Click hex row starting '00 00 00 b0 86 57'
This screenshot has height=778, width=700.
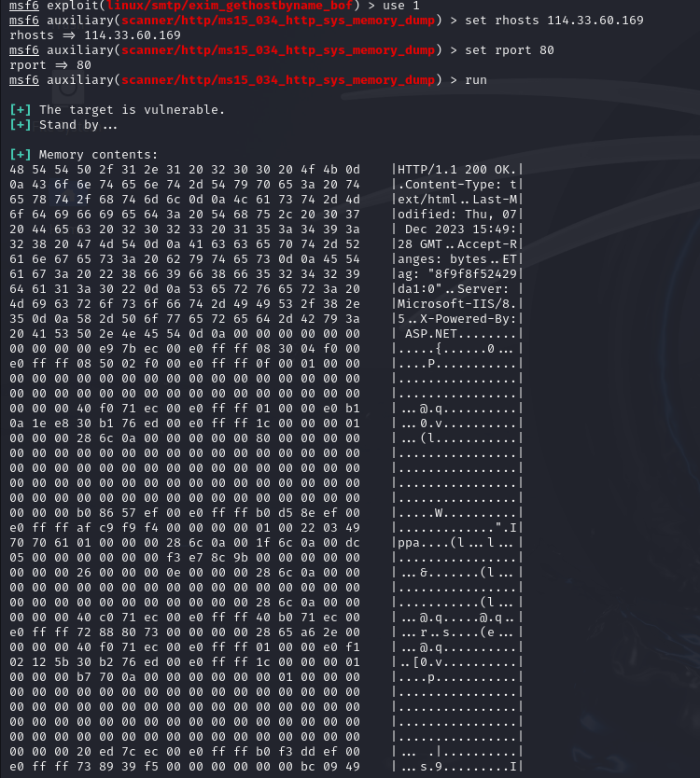click(x=185, y=512)
